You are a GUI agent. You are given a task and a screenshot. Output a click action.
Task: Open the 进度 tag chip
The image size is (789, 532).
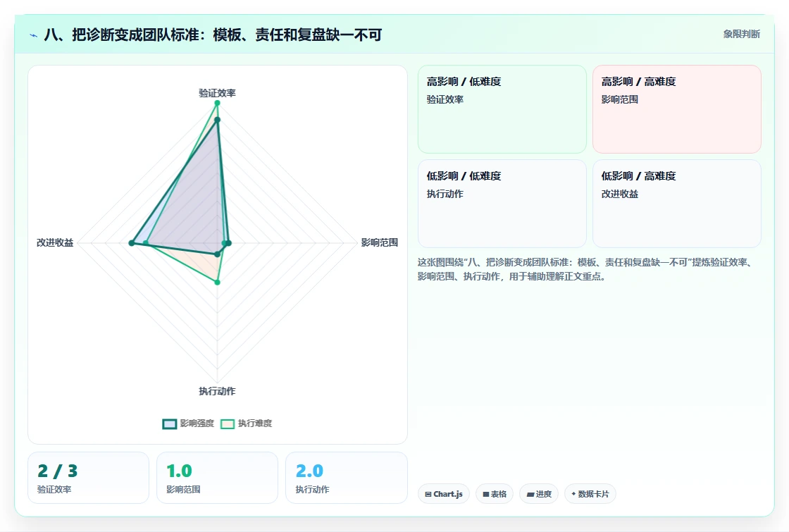(x=539, y=494)
